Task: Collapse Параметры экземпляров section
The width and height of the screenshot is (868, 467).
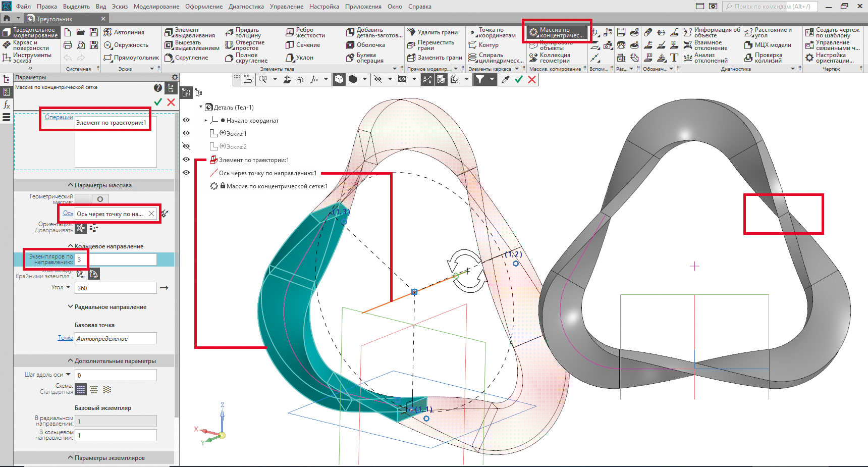Action: pyautogui.click(x=71, y=458)
